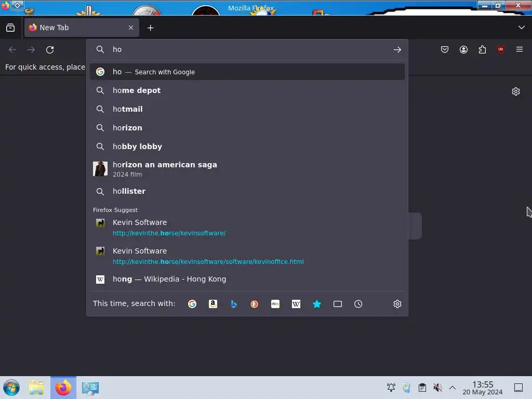The height and width of the screenshot is (399, 532).
Task: Open Pocket save icon in toolbar
Action: coord(445,49)
